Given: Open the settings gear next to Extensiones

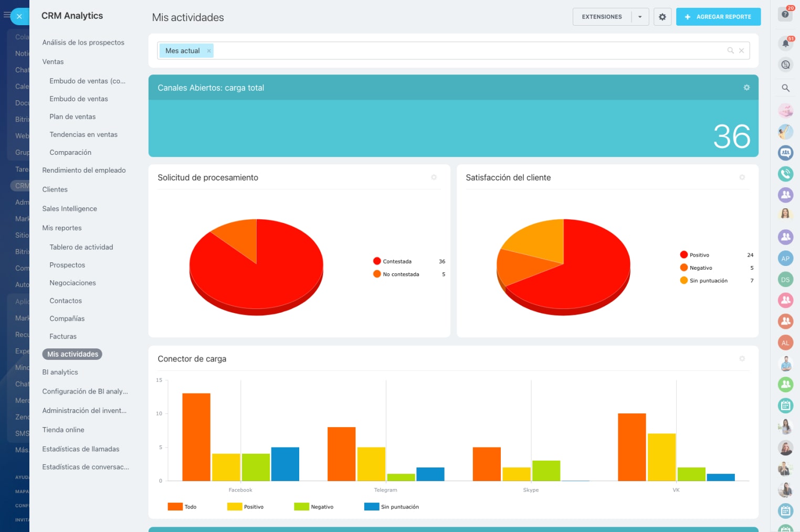Looking at the screenshot, I should (662, 17).
